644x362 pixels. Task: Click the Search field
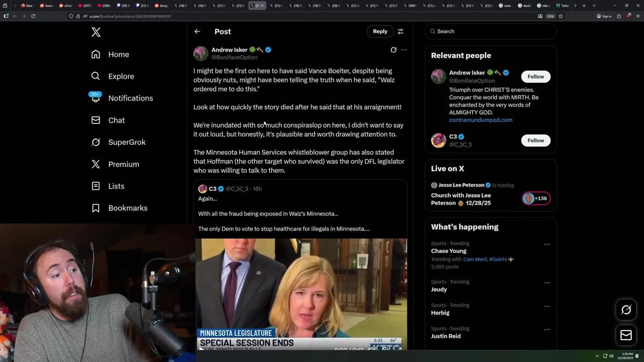coord(491,31)
